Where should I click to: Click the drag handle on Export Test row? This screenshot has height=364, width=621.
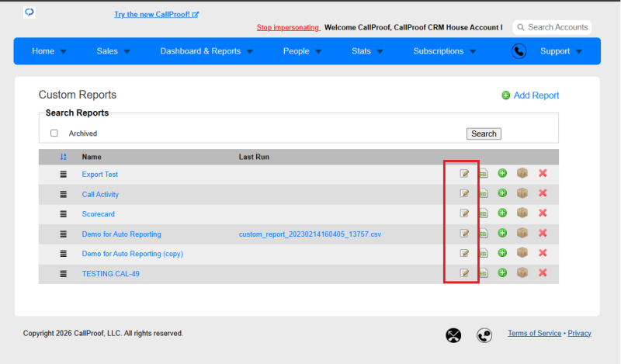click(64, 175)
